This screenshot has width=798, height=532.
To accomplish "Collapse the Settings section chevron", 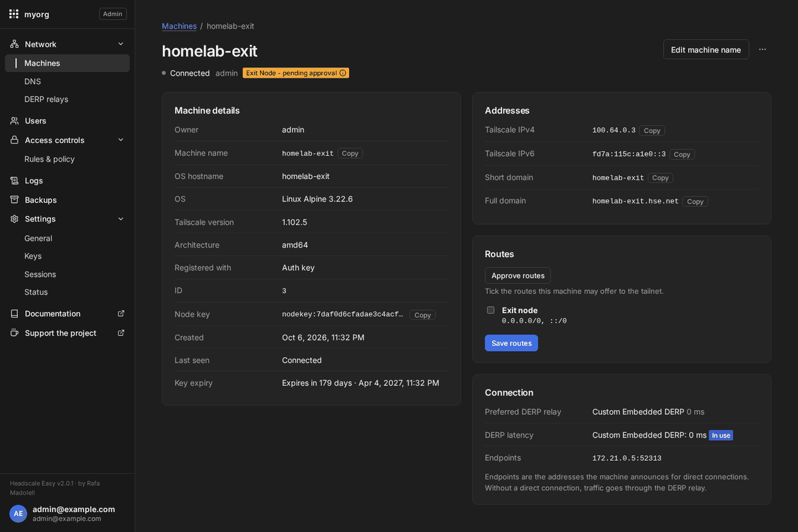I will [x=121, y=219].
